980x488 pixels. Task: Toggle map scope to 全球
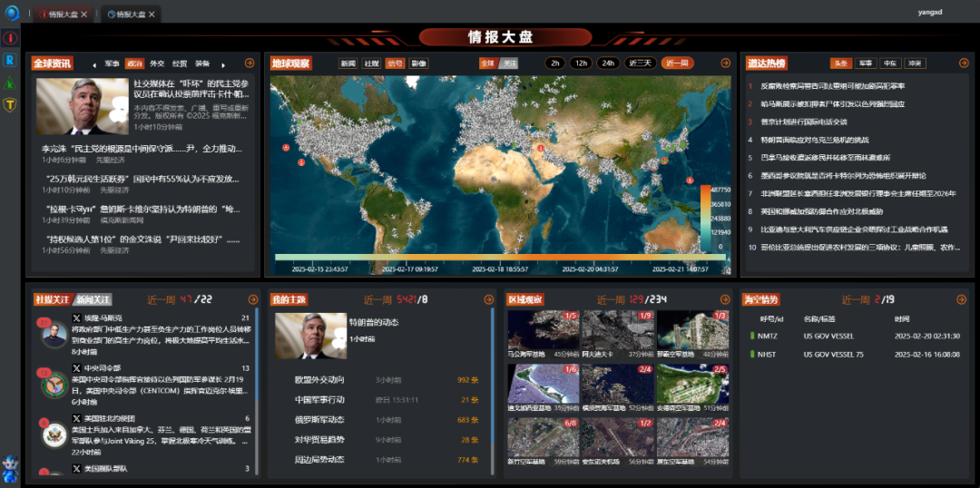(487, 63)
